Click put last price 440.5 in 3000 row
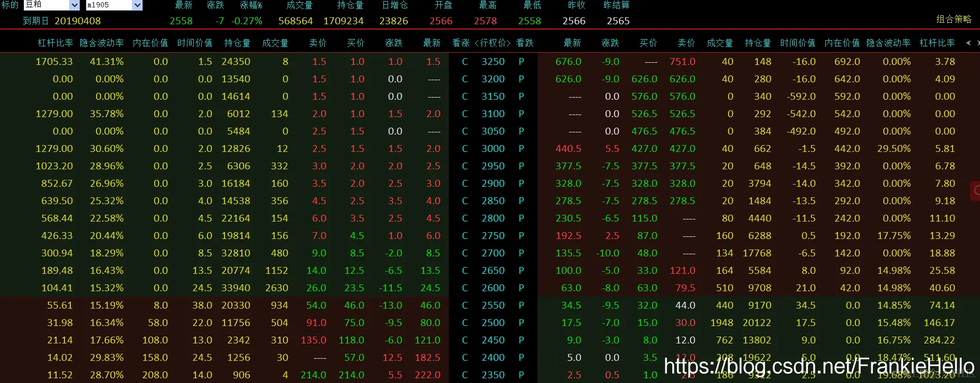This screenshot has height=383, width=980. pos(568,149)
